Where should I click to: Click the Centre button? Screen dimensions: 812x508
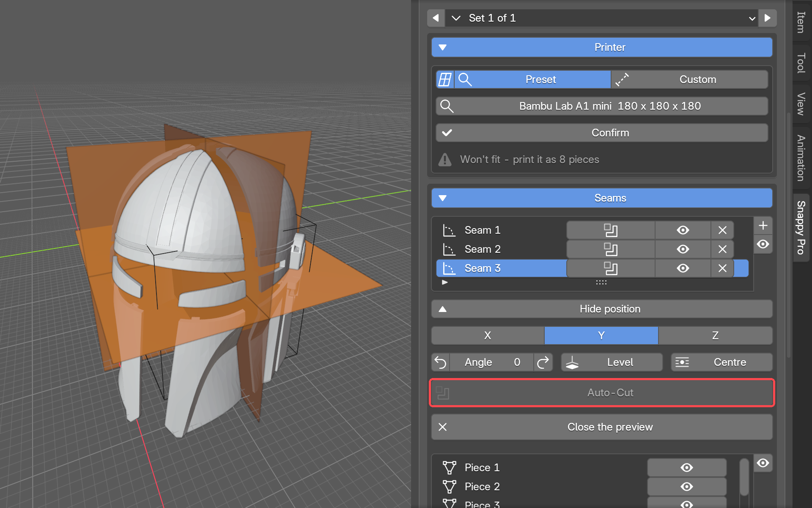[721, 362]
